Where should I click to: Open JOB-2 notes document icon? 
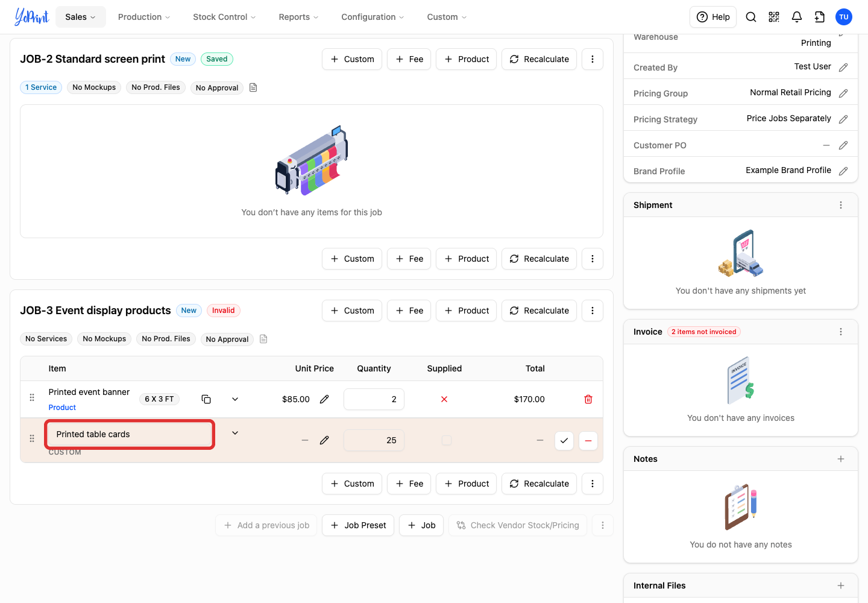(253, 87)
